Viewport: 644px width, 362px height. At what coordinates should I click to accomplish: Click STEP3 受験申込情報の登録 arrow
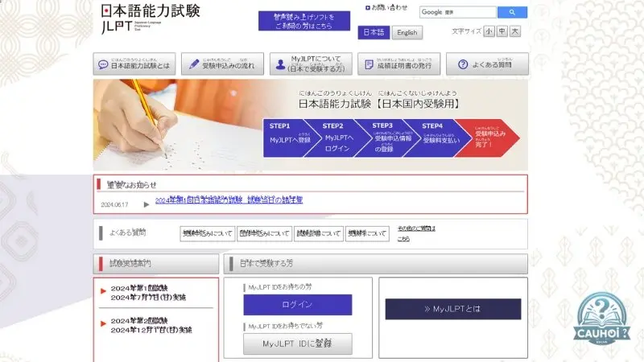(386, 138)
